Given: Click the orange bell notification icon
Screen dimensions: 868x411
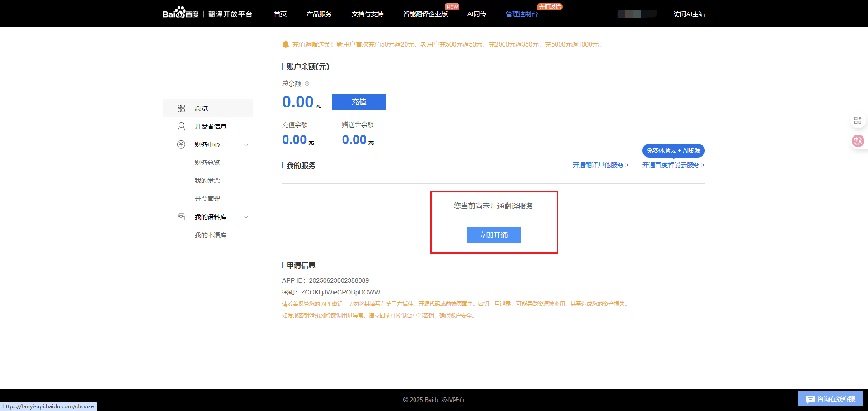Looking at the screenshot, I should point(286,44).
